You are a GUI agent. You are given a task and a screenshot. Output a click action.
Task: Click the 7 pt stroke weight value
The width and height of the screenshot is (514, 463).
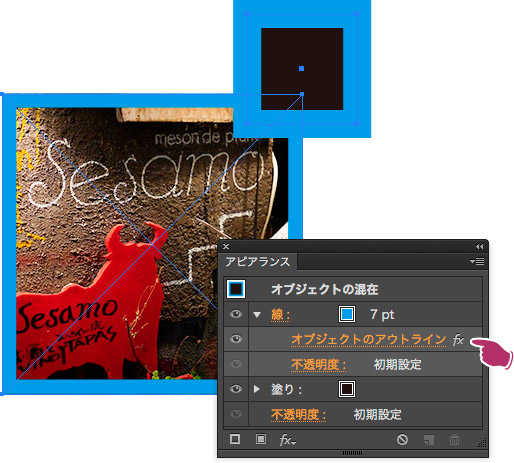coord(382,315)
